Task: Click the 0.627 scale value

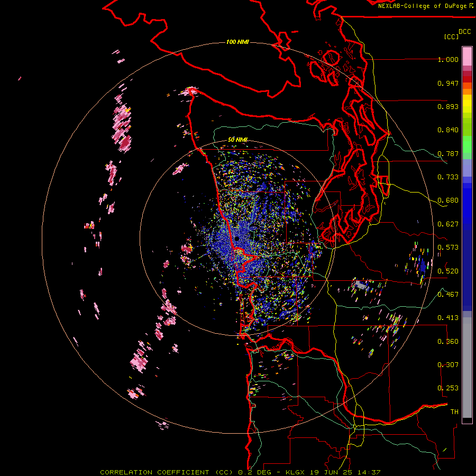Action: 448,224
